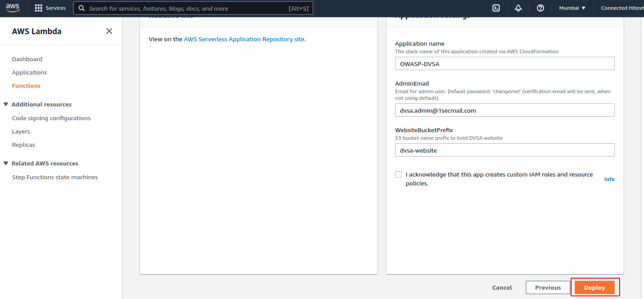Open the Mumbai region dropdown

click(572, 8)
